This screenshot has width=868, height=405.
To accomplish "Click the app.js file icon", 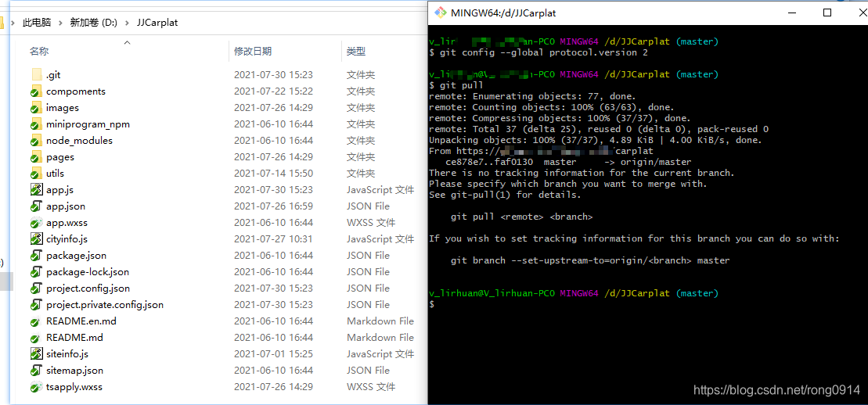I will click(37, 190).
